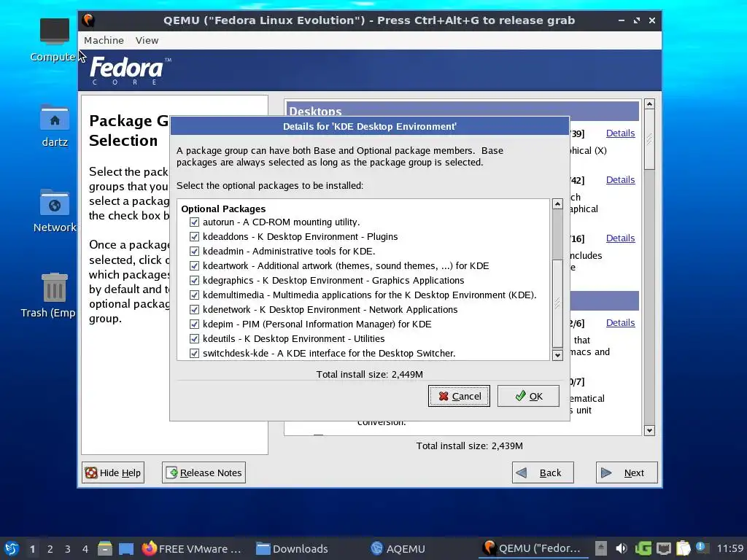
Task: Toggle the kdenetwork checkbox
Action: 194,309
